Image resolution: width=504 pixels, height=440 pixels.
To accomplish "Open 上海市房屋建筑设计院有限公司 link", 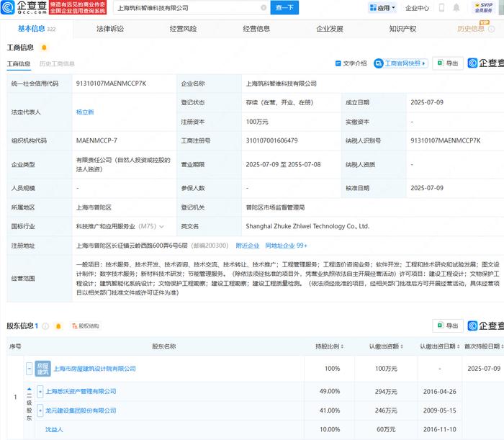I will pyautogui.click(x=94, y=368).
